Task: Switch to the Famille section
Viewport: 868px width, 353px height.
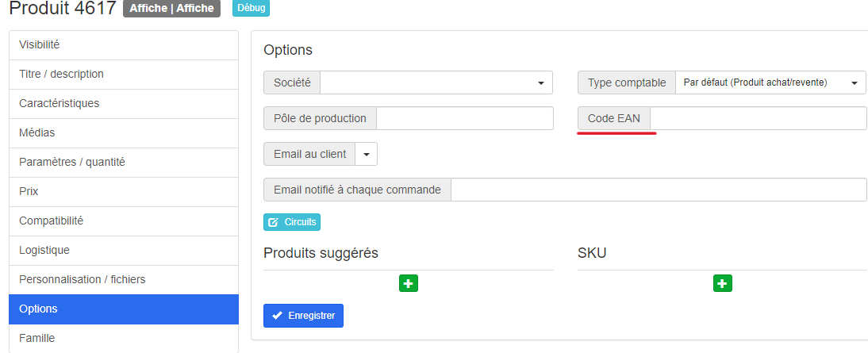Action: click(124, 338)
